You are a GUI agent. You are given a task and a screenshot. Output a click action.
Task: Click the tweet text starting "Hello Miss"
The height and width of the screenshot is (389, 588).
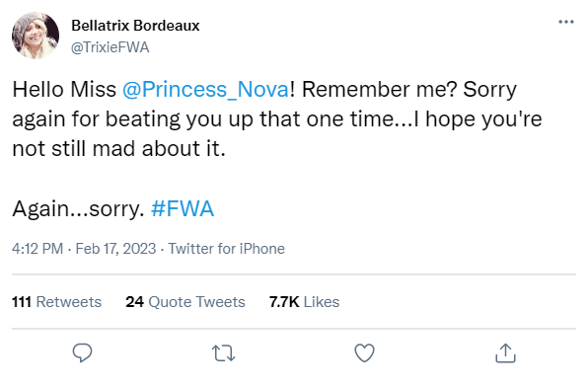[x=277, y=118]
